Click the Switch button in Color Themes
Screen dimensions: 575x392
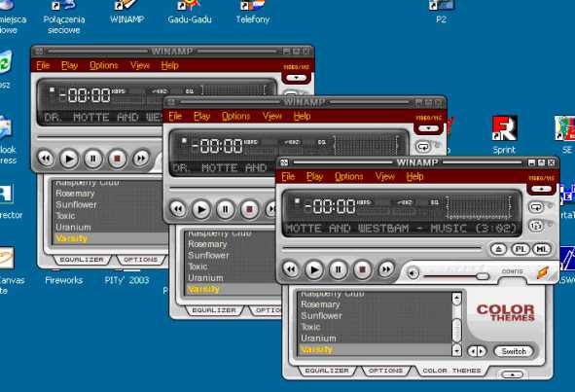coord(514,351)
